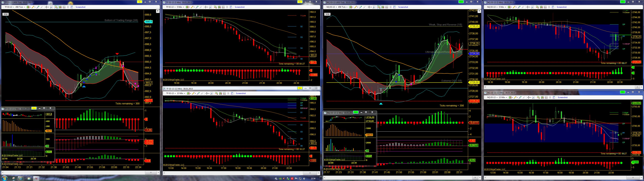Show Data Box in TF 450 Tick chart
Viewport: 644px width, 181px height.
[51, 7]
